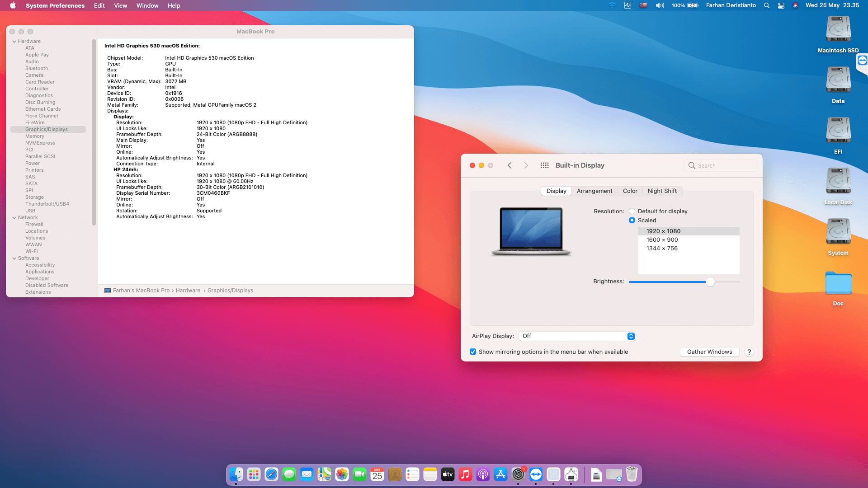Uncheck Show mirroring options in the menu bar
The width and height of the screenshot is (868, 488).
473,352
